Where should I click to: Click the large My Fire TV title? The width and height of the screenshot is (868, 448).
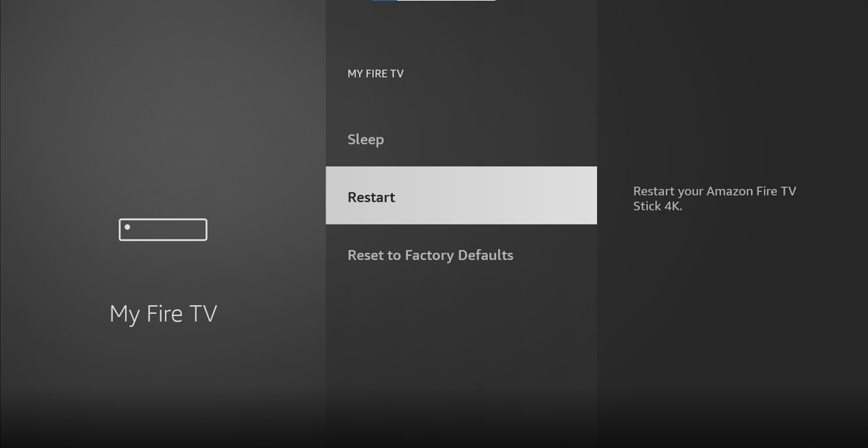(x=163, y=314)
